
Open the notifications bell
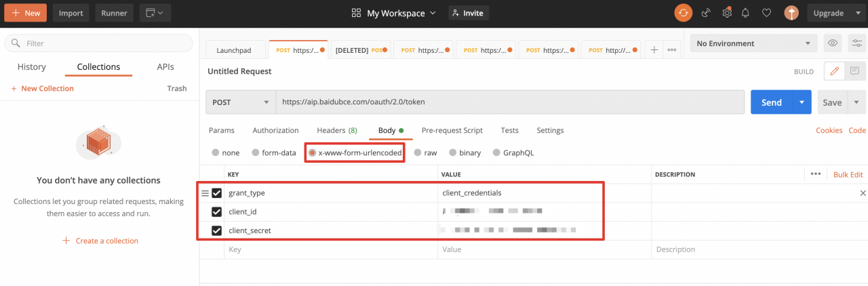(x=746, y=13)
